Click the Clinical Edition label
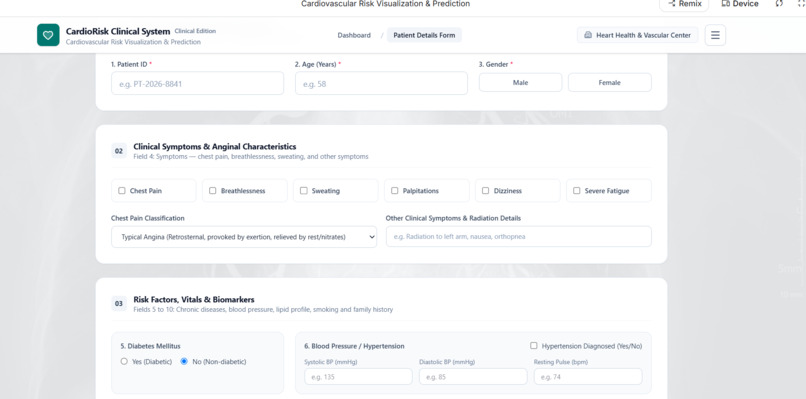806x399 pixels. tap(195, 31)
